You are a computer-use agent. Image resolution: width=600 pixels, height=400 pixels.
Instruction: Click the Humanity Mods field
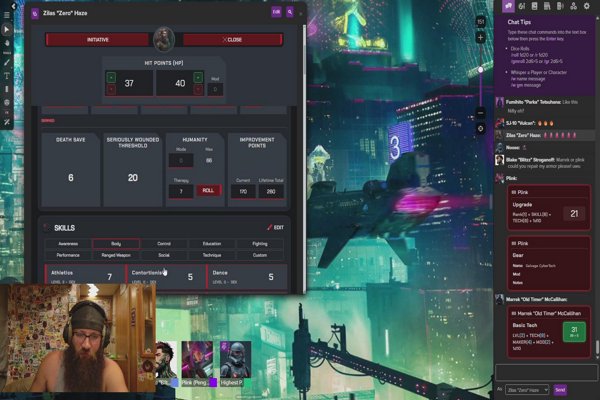tap(181, 160)
